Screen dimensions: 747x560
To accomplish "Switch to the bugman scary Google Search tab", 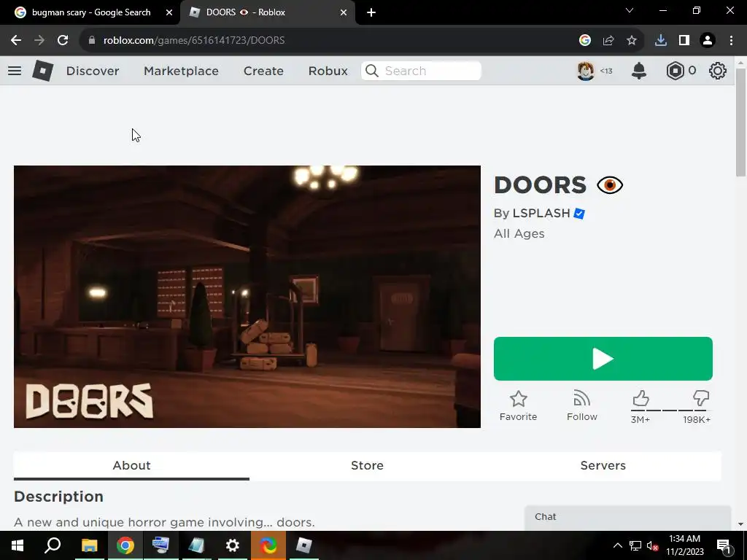I will [x=90, y=12].
